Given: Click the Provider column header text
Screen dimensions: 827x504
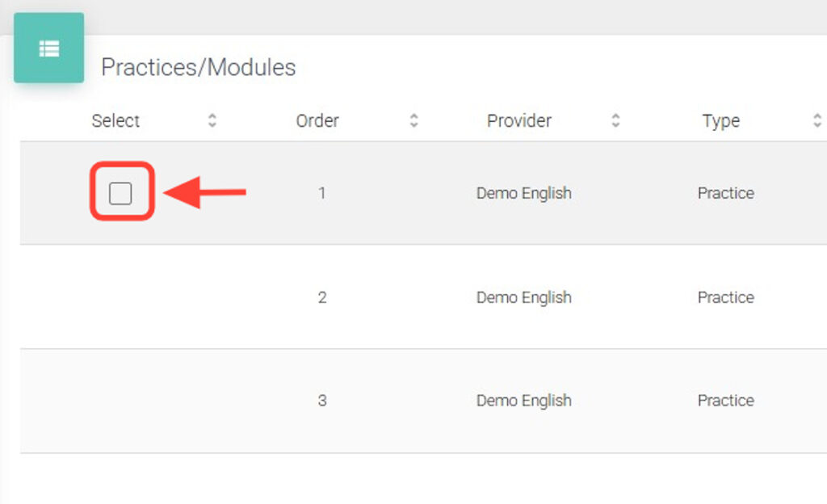Looking at the screenshot, I should [x=518, y=121].
